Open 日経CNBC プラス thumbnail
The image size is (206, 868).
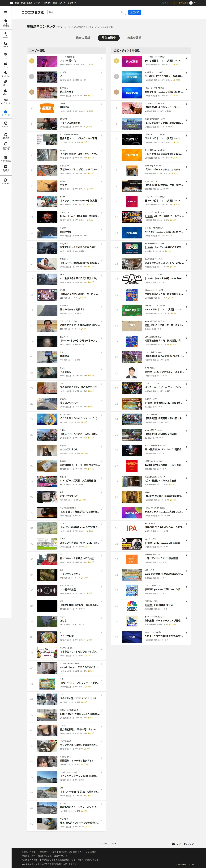[132, 606]
